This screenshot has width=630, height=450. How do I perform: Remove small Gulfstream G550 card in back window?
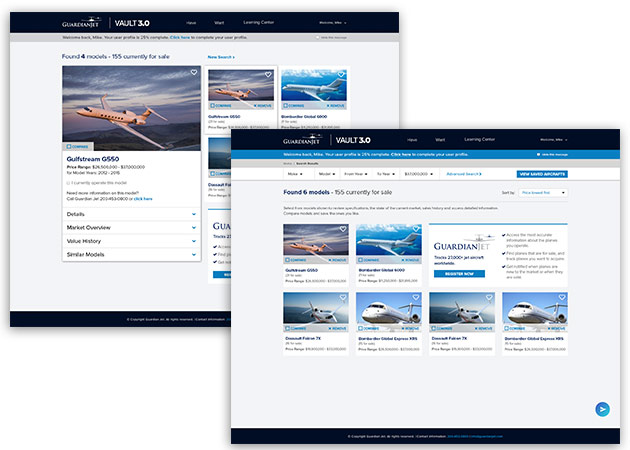(264, 106)
